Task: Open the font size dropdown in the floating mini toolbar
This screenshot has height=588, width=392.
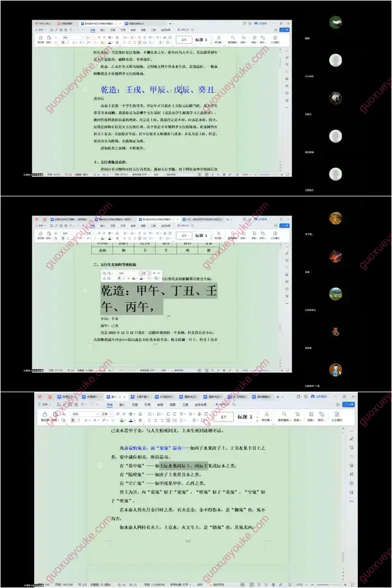Action: [x=149, y=273]
